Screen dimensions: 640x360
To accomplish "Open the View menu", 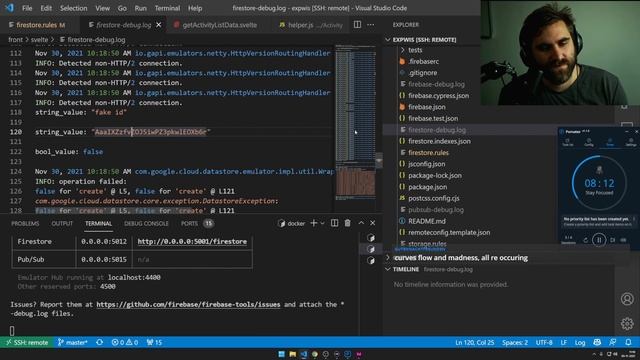I will click(x=102, y=8).
